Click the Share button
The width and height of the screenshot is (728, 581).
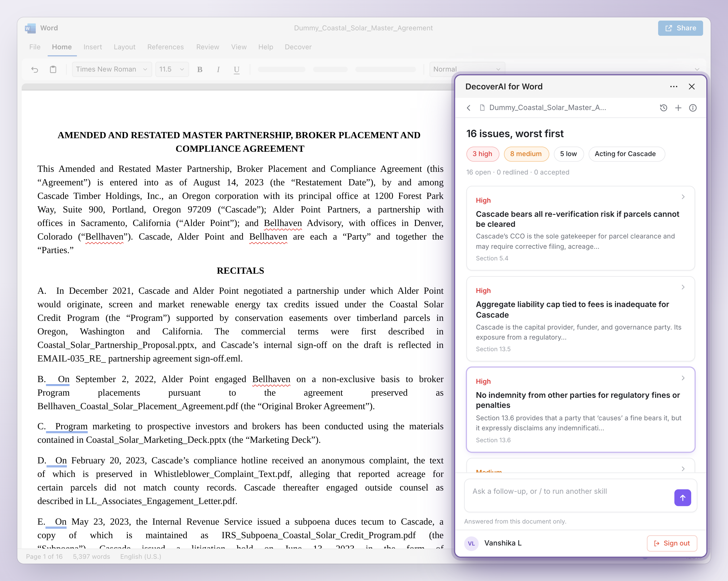coord(680,28)
